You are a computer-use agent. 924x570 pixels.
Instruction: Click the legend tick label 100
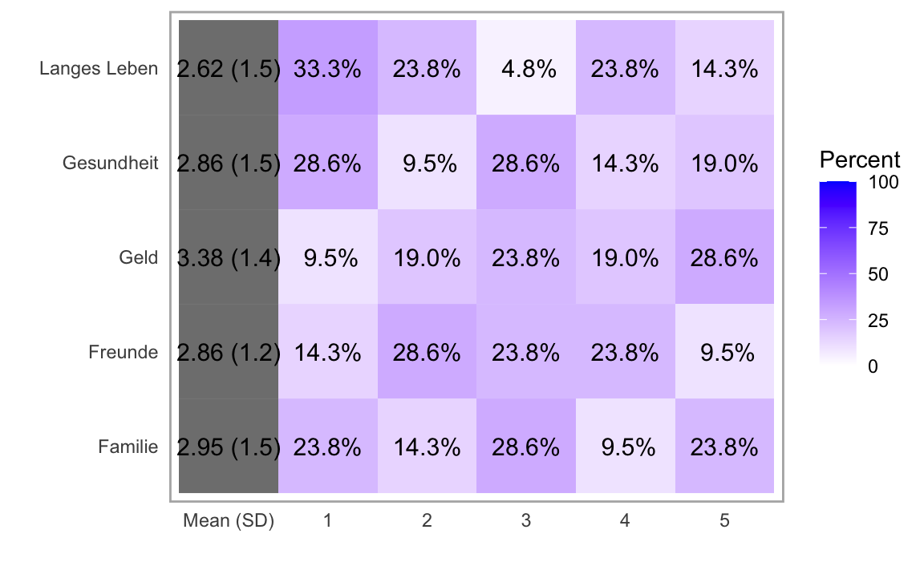click(x=883, y=183)
